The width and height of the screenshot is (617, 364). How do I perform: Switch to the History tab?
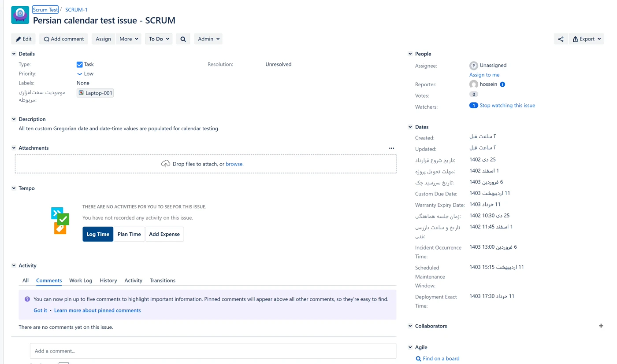pos(108,280)
